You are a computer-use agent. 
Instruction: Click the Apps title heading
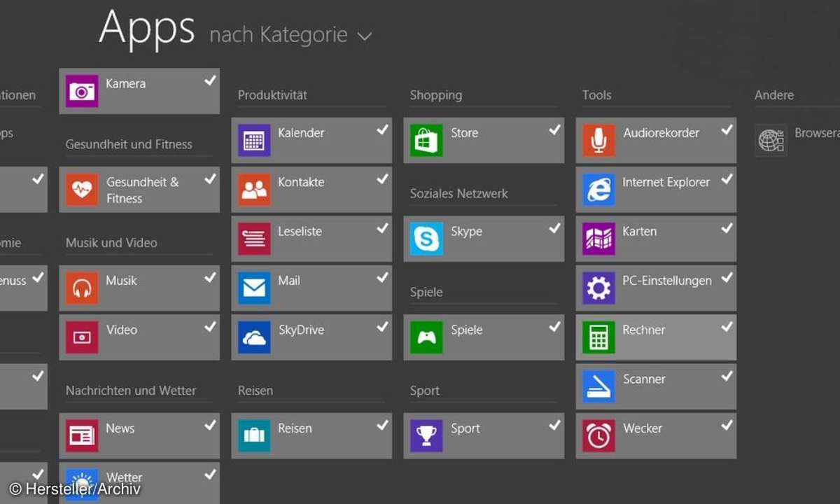(x=147, y=28)
